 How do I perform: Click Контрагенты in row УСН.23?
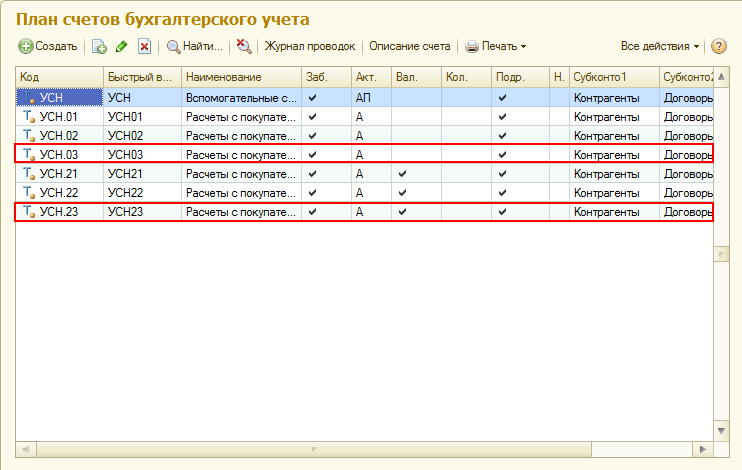pyautogui.click(x=607, y=212)
